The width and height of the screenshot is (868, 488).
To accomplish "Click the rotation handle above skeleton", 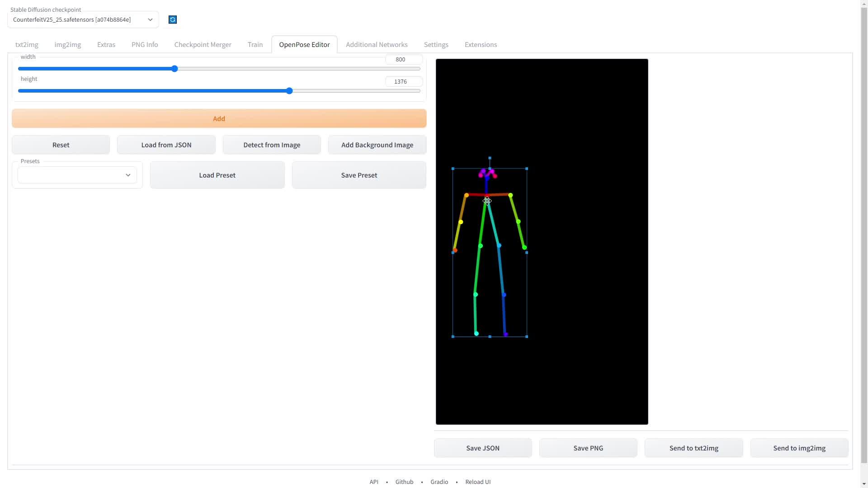I will click(x=490, y=158).
